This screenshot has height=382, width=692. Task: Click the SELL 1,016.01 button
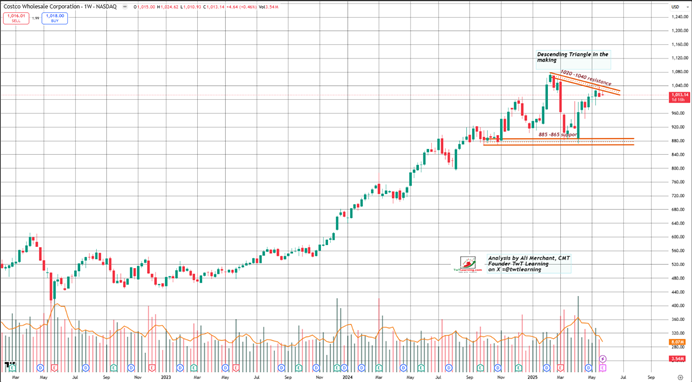[16, 18]
